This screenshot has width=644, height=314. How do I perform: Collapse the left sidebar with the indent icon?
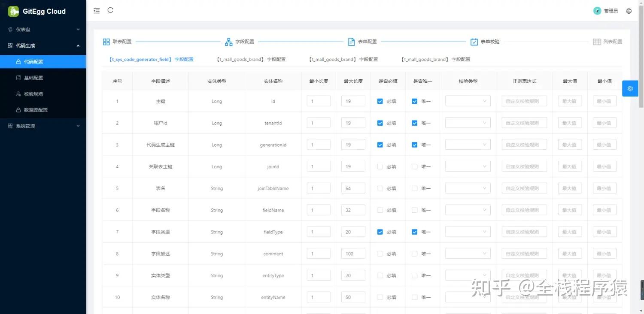(x=97, y=10)
